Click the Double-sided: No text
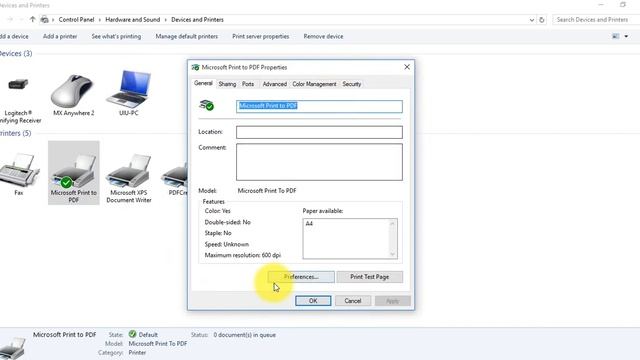Screen dimensions: 640x360 [227, 222]
